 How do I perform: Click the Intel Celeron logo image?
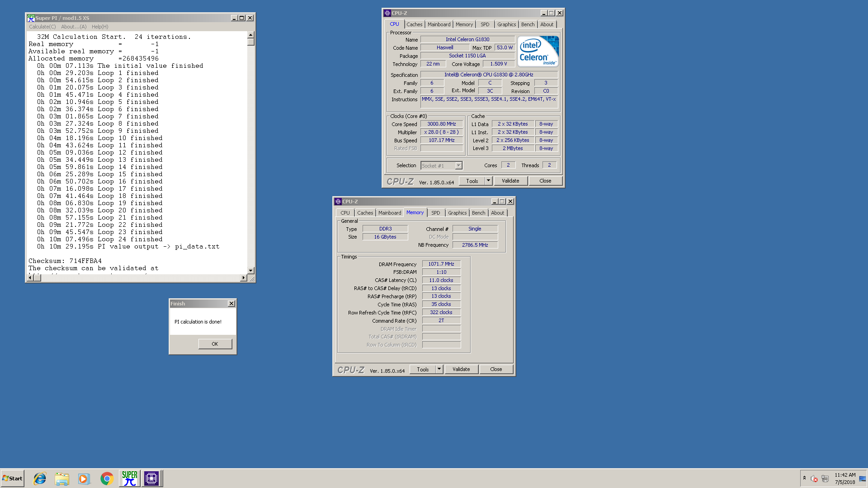coord(538,51)
